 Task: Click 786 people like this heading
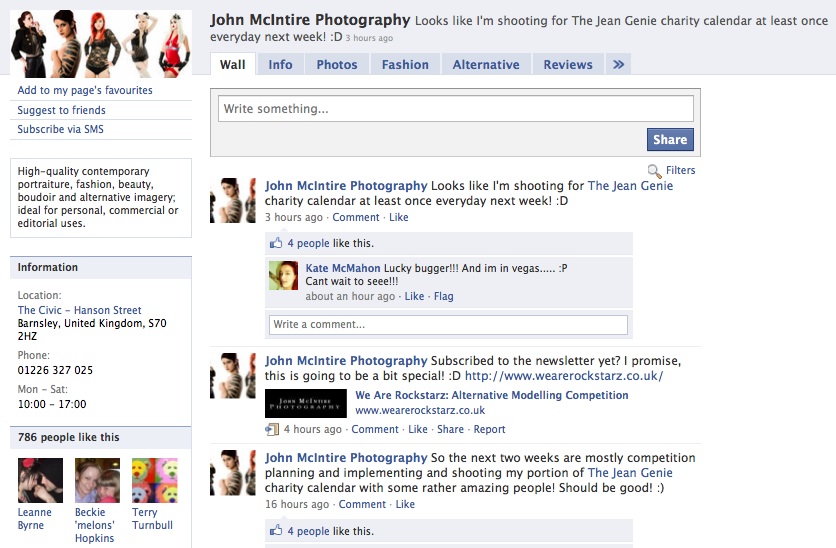tap(69, 438)
